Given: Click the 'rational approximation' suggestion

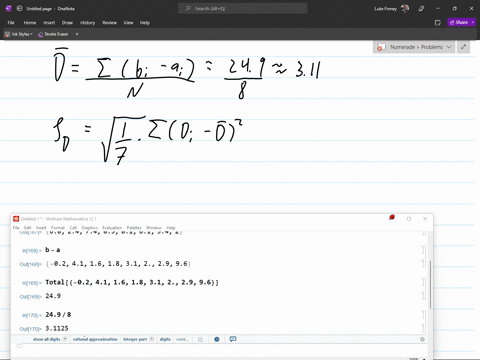Looking at the screenshot, I should (95, 339).
